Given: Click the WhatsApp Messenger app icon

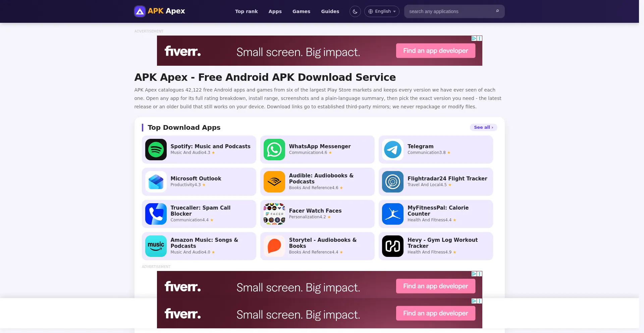Looking at the screenshot, I should point(274,150).
